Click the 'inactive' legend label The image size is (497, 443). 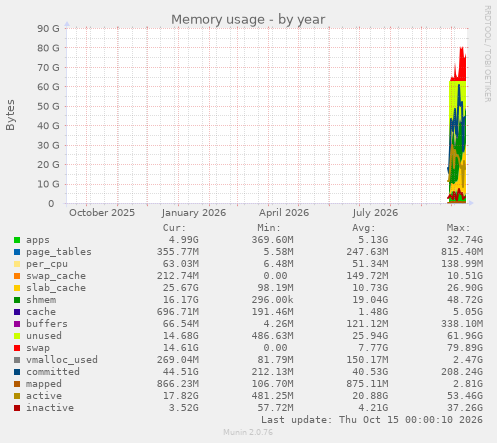pyautogui.click(x=50, y=408)
